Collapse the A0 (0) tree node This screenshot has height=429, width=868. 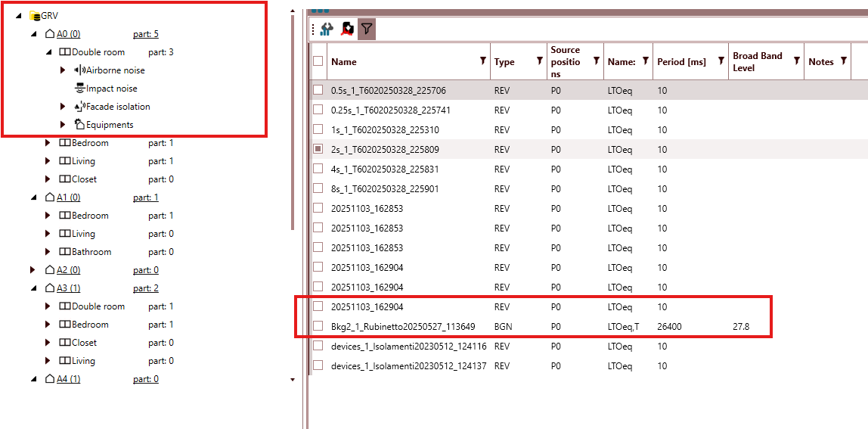point(33,34)
